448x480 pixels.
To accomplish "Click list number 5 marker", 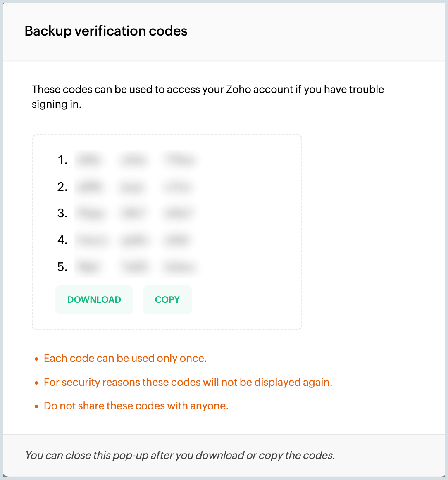I will 62,267.
